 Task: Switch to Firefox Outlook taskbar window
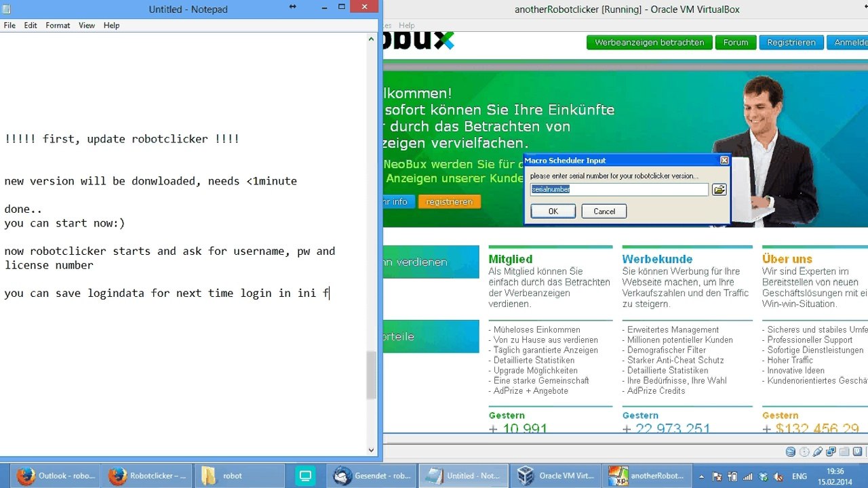(x=57, y=476)
